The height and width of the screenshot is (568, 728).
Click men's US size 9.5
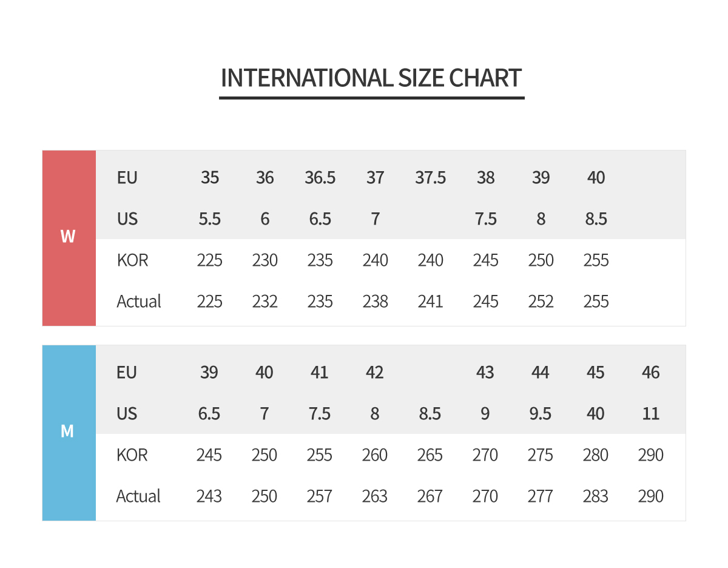(540, 414)
